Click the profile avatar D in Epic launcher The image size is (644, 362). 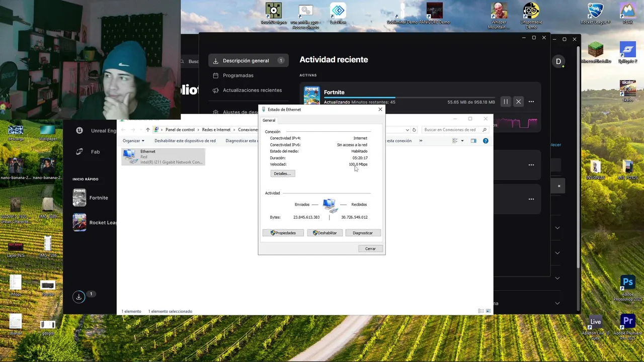(x=558, y=61)
